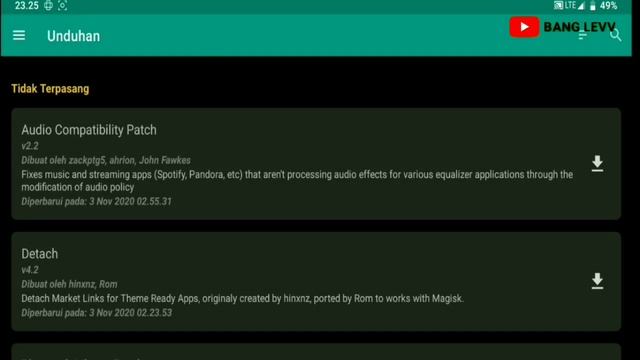Tap the battery icon in status bar
640x360 pixels.
pyautogui.click(x=592, y=6)
